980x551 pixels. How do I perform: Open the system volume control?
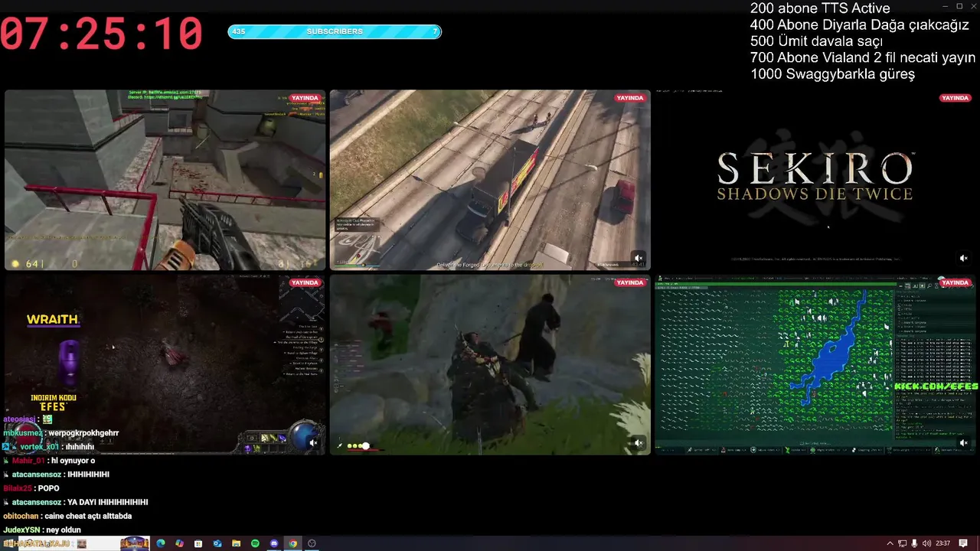pos(926,543)
